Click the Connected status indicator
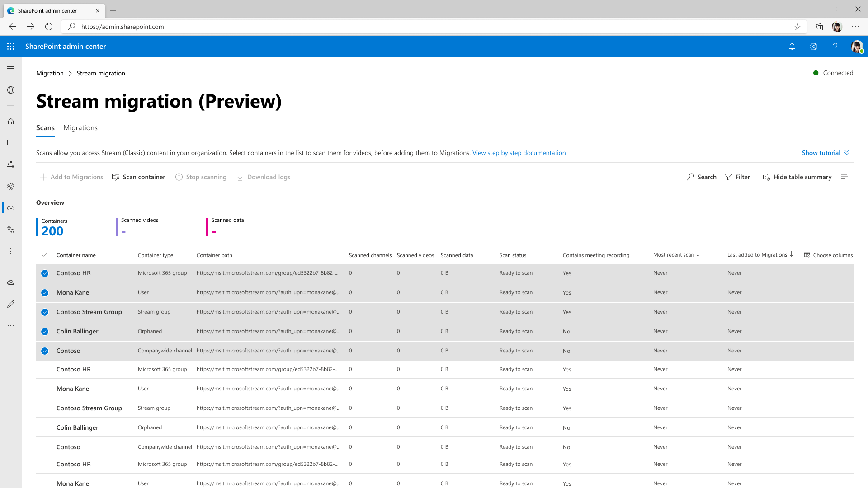The height and width of the screenshot is (488, 868). click(x=833, y=73)
